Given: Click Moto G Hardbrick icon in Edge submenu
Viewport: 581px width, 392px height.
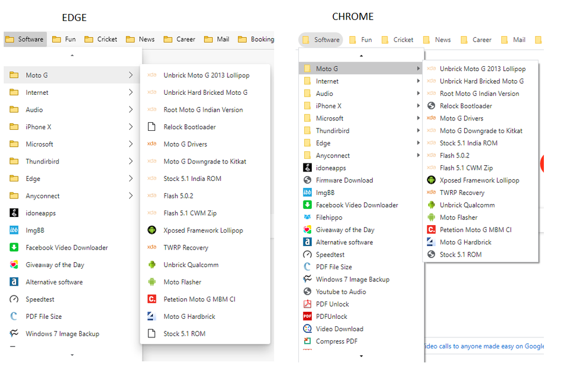Looking at the screenshot, I should 152,316.
